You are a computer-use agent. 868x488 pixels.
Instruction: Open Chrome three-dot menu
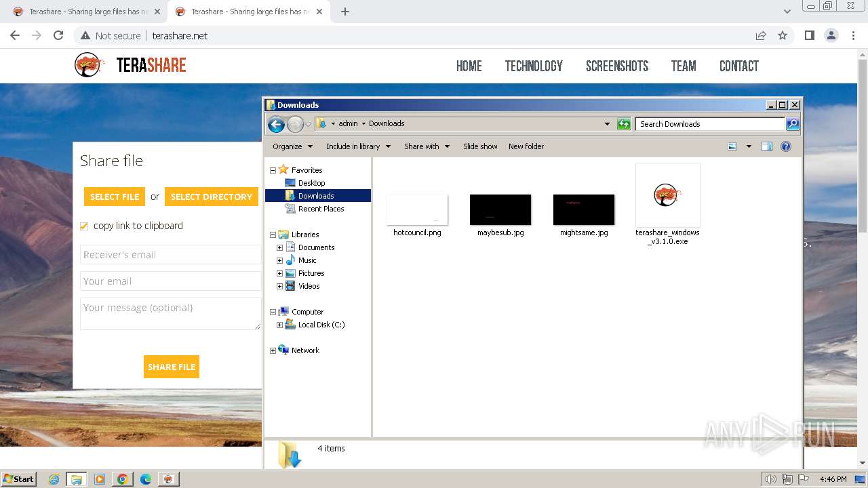point(853,35)
